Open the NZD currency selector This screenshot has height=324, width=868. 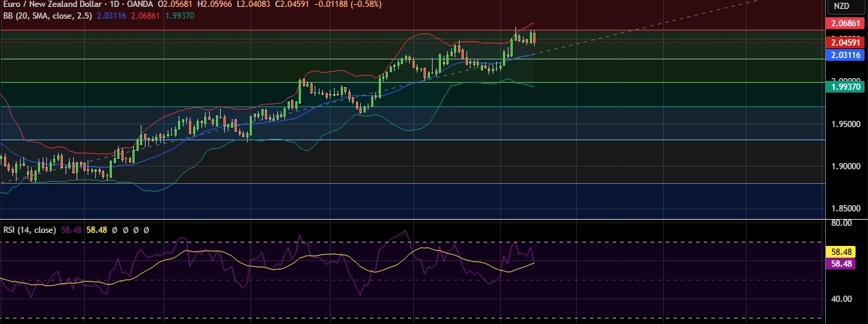click(x=842, y=6)
